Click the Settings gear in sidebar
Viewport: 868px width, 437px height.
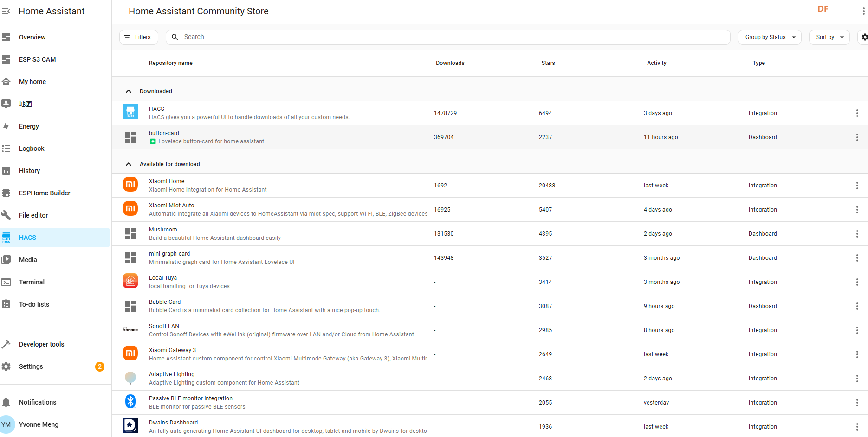pos(6,366)
